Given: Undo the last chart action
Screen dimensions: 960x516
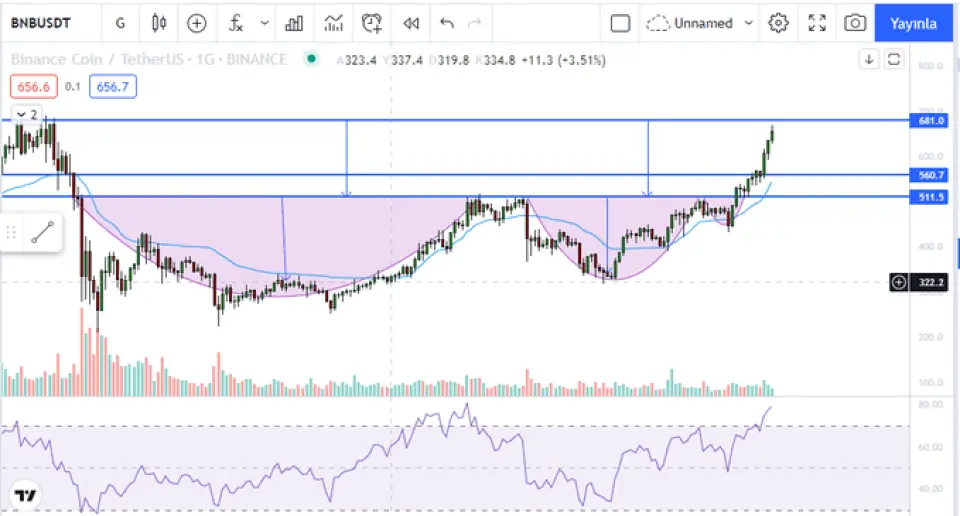Looking at the screenshot, I should click(447, 23).
